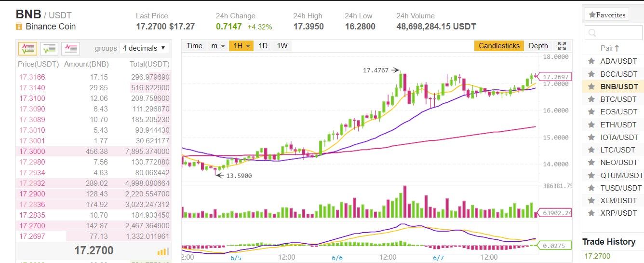Select the highlighted BNB/USDT row
Screen dimensions: 644x263
pyautogui.click(x=613, y=87)
